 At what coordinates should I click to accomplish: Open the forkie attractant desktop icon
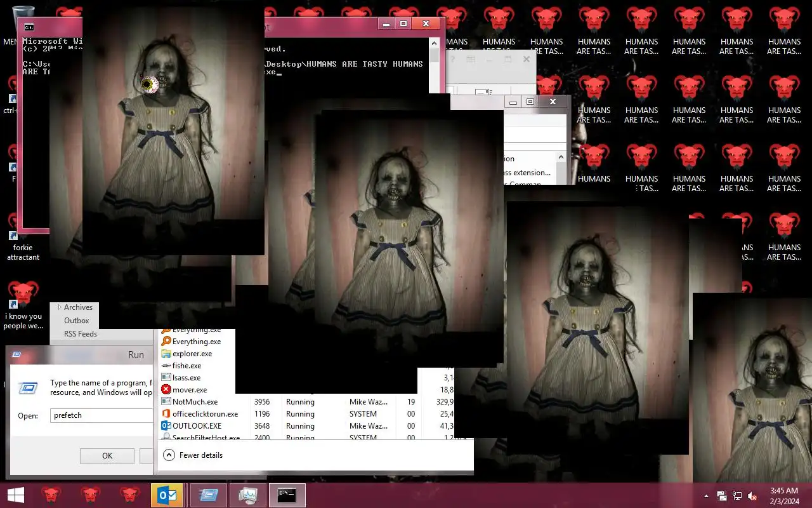23,238
